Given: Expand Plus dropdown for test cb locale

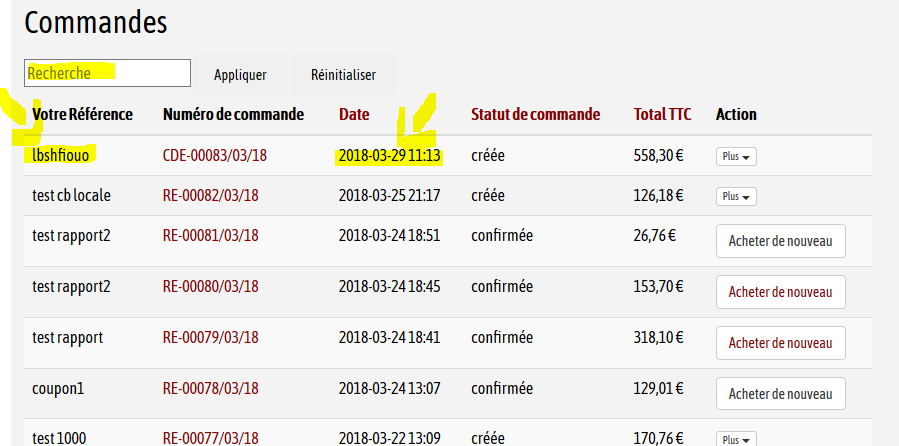Looking at the screenshot, I should point(736,196).
